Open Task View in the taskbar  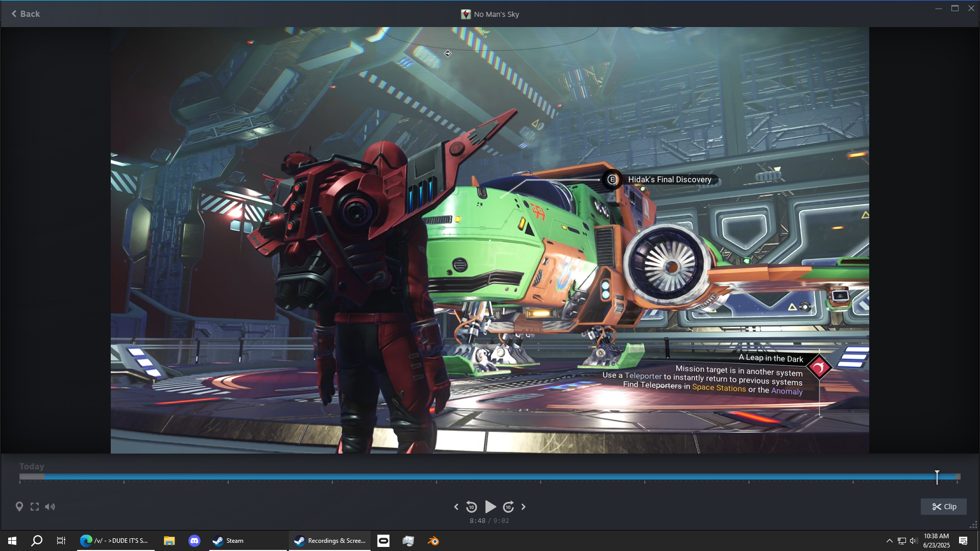(x=61, y=541)
